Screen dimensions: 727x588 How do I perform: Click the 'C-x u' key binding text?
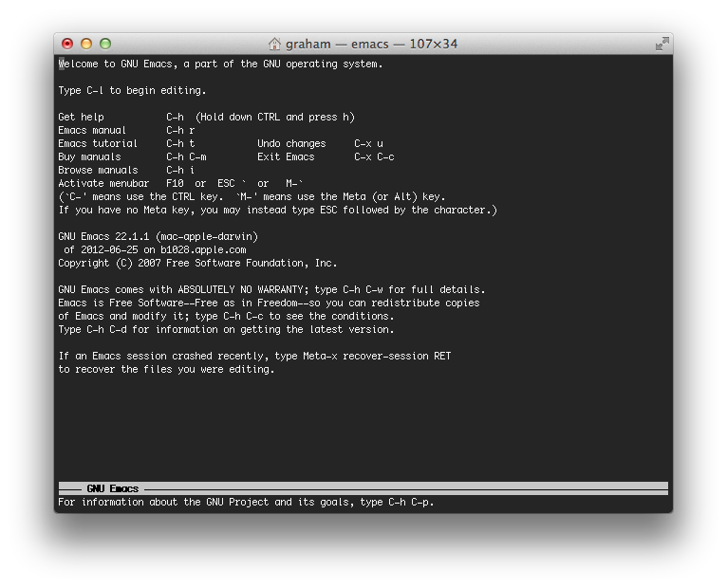(x=368, y=143)
